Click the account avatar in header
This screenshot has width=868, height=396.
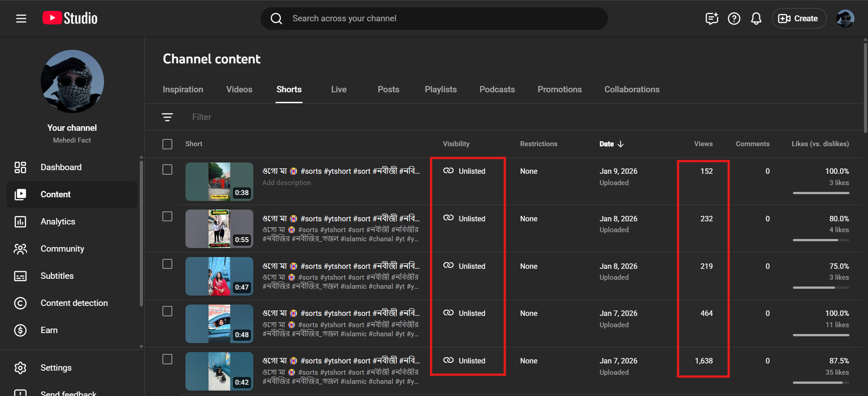pos(844,19)
